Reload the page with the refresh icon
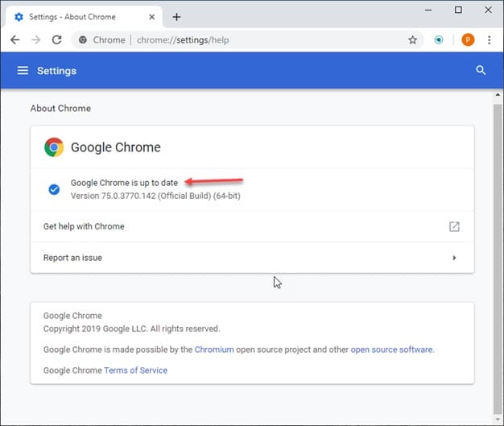 coord(57,40)
